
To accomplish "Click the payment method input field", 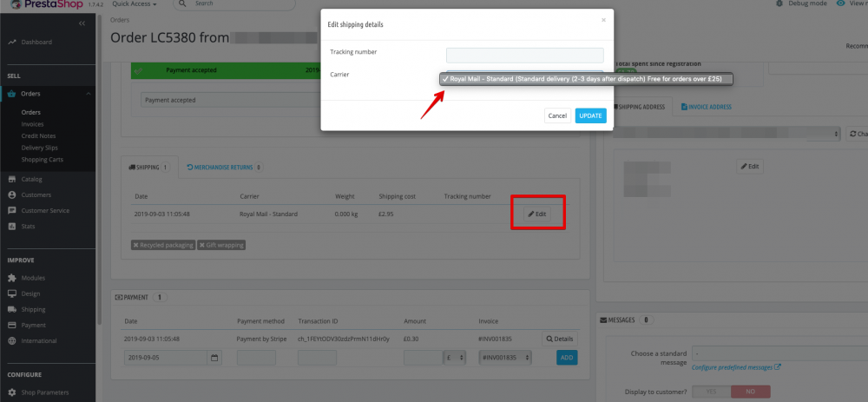I will point(256,358).
